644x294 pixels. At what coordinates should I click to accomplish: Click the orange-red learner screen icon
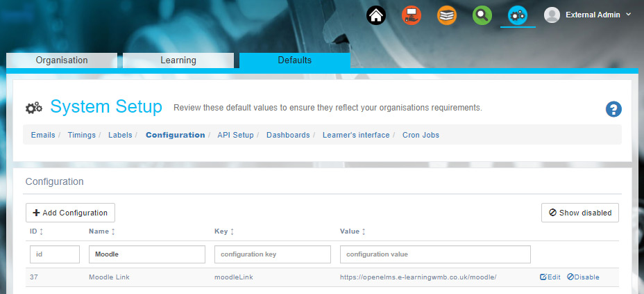pyautogui.click(x=411, y=15)
